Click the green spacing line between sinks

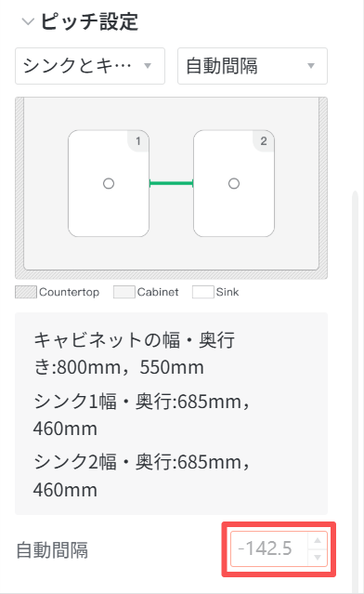point(172,184)
